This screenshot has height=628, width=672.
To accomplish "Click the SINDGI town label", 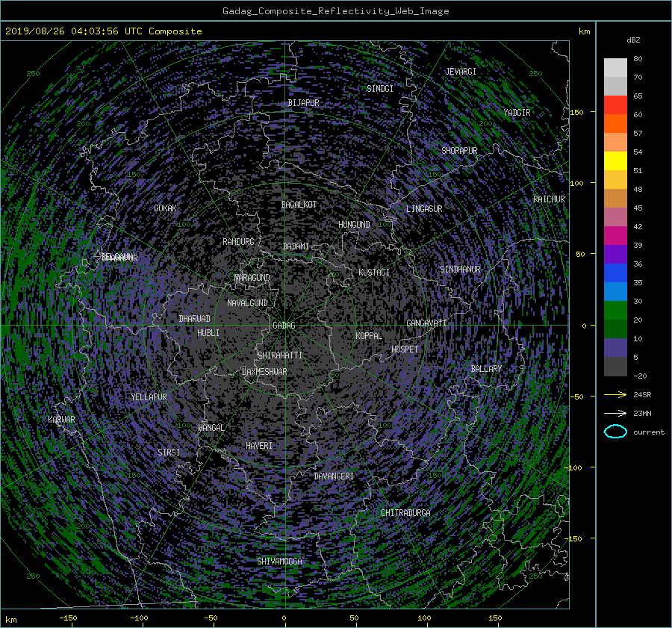I will click(380, 88).
